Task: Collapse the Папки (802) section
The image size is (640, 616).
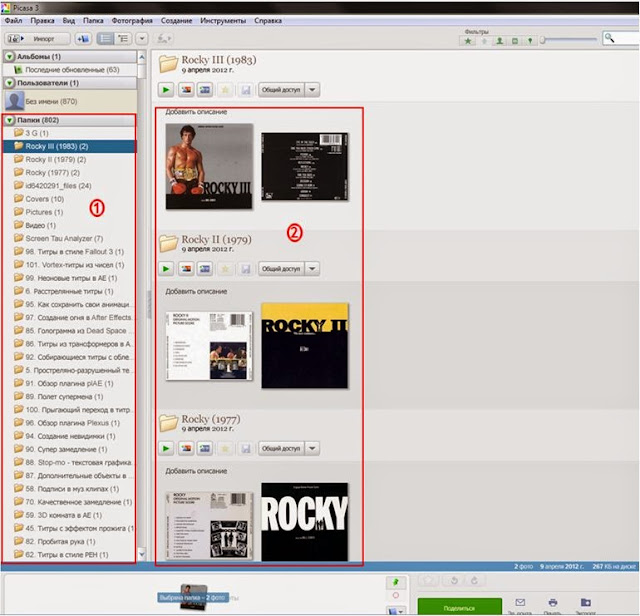Action: point(9,120)
